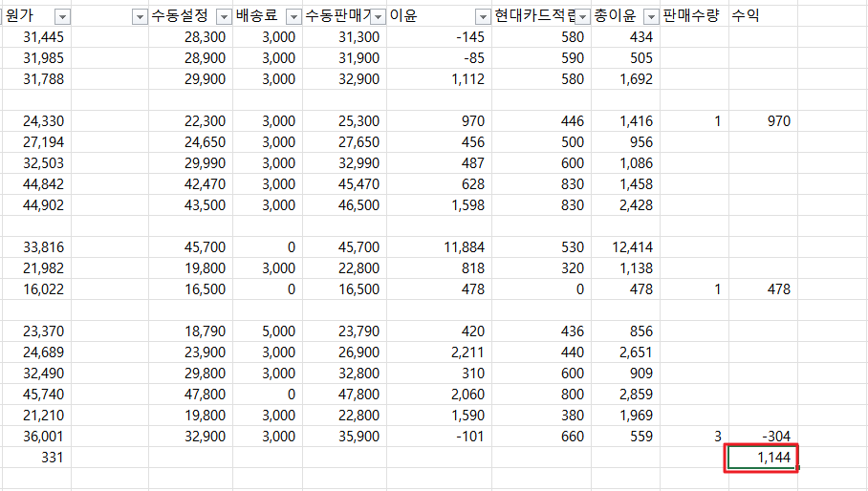
Task: Click cell showing 43,500
Action: coord(190,205)
